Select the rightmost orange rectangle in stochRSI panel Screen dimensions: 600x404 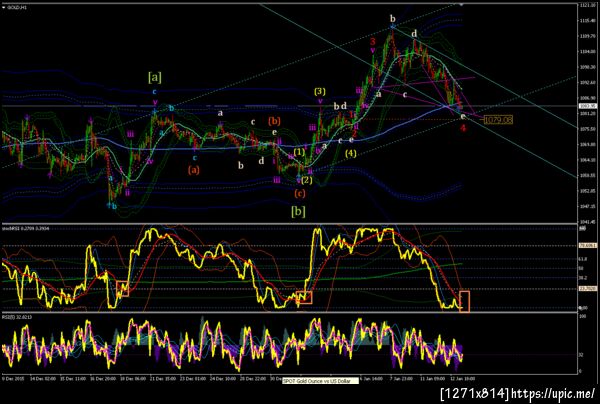tap(464, 301)
